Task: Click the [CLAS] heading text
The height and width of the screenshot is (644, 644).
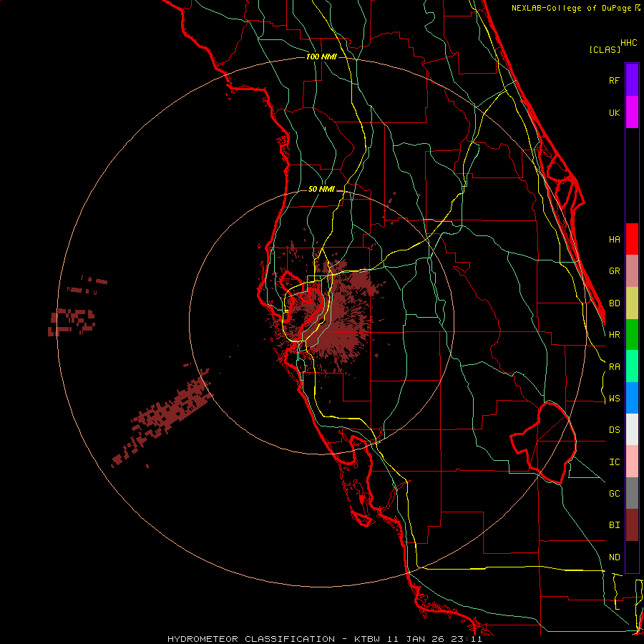Action: [605, 50]
